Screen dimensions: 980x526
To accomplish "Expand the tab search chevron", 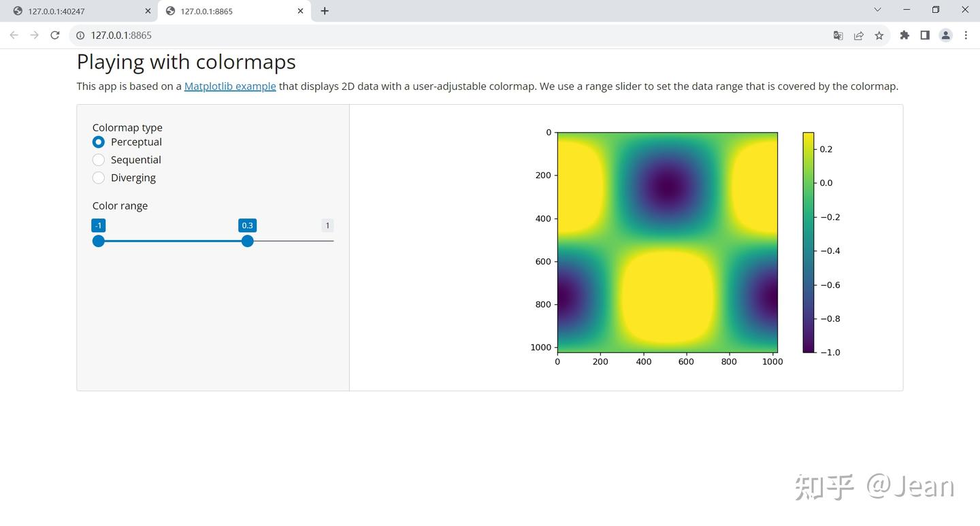I will pyautogui.click(x=877, y=10).
